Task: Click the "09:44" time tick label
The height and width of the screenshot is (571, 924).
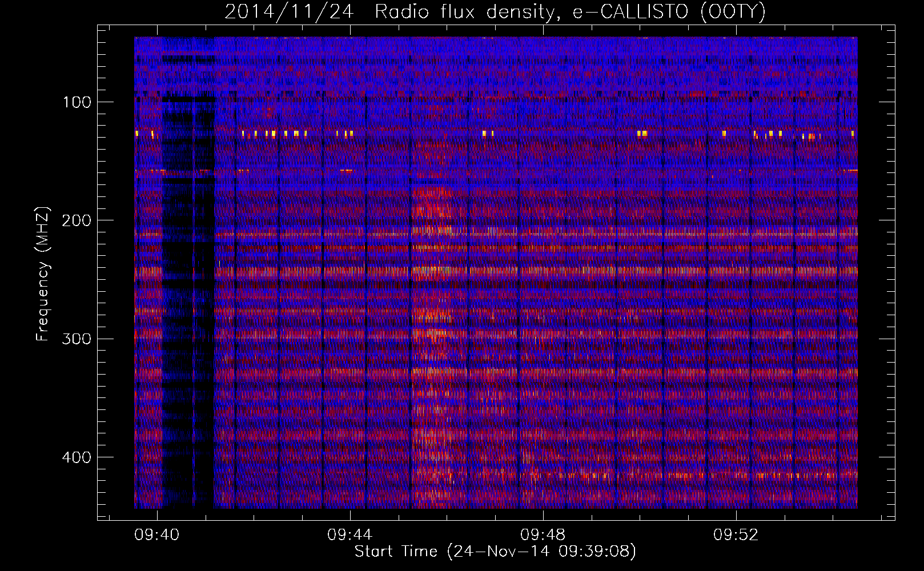Action: click(349, 535)
